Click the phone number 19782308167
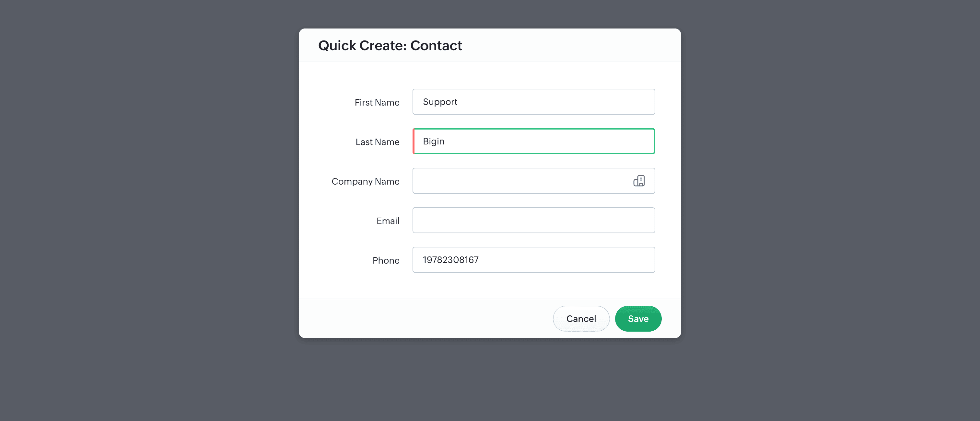Screen dimensions: 980x421 click(450, 260)
